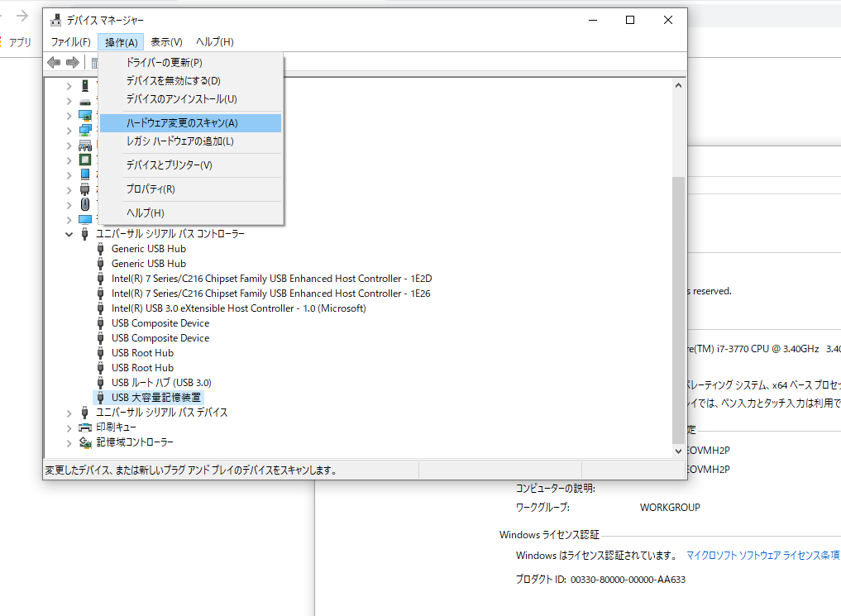The height and width of the screenshot is (616, 841).
Task: Select the USB icon beside ユニバーサル シリアル バス コントローラー
Action: pos(85,233)
